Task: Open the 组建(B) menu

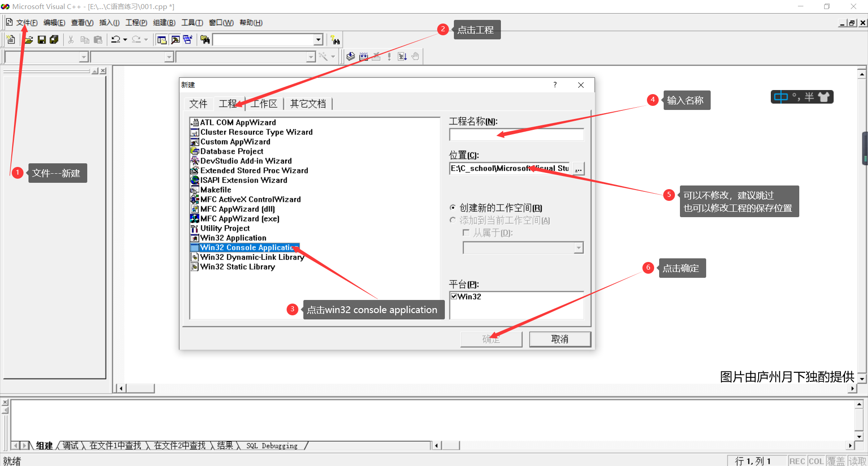Action: (164, 23)
